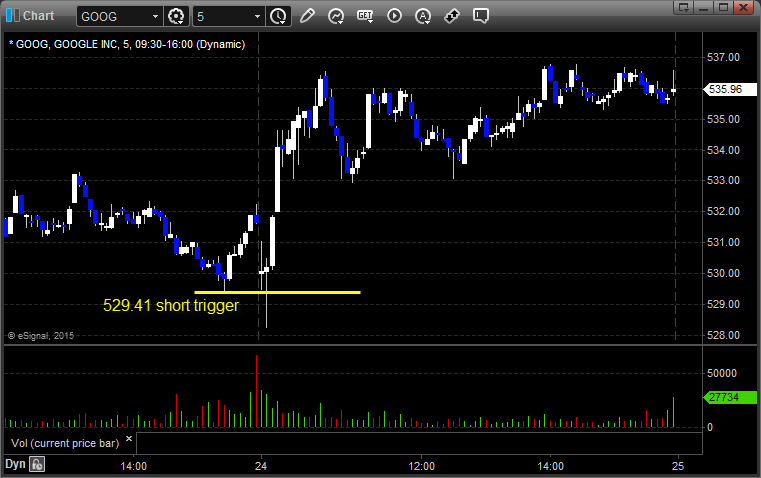Click the 535.00 price axis label
Image resolution: width=761 pixels, height=478 pixels.
coord(723,119)
